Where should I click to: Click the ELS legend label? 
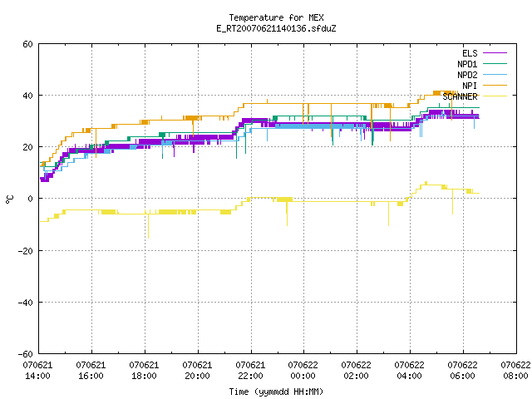[470, 53]
